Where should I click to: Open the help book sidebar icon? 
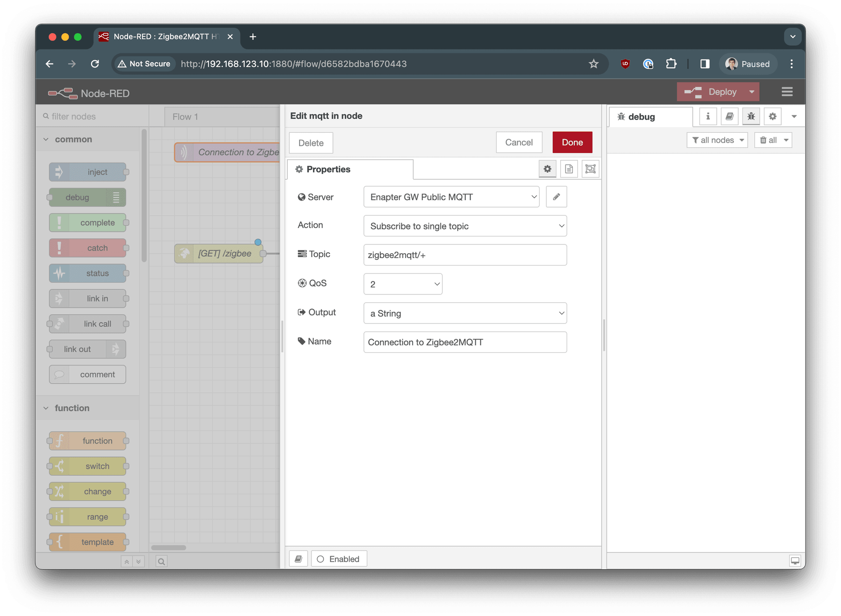point(729,116)
